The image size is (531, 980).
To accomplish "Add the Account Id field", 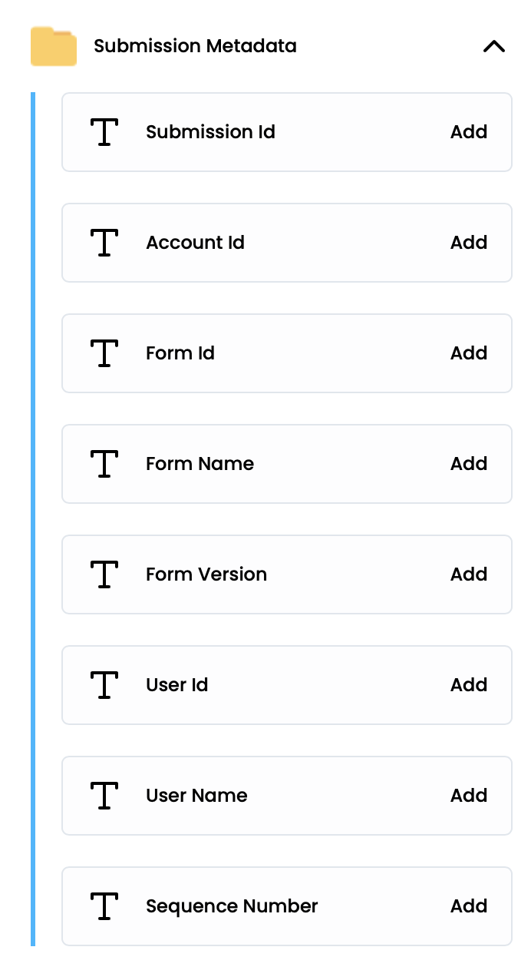I will 469,243.
